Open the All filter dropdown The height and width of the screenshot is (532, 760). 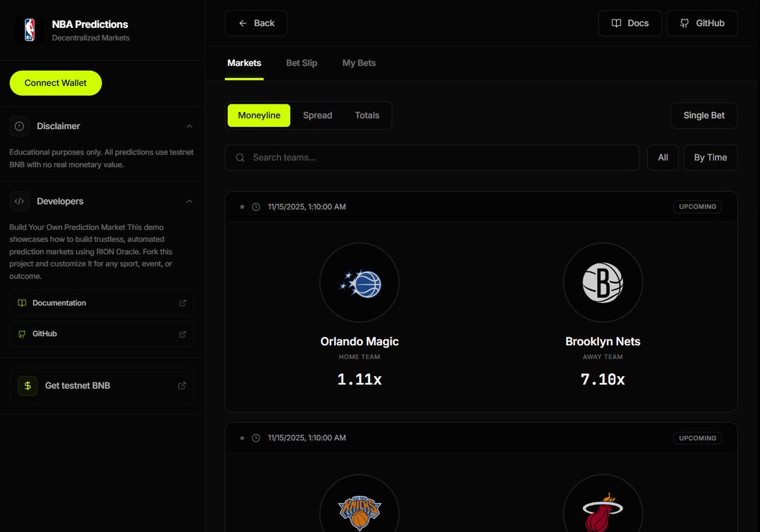click(x=662, y=158)
